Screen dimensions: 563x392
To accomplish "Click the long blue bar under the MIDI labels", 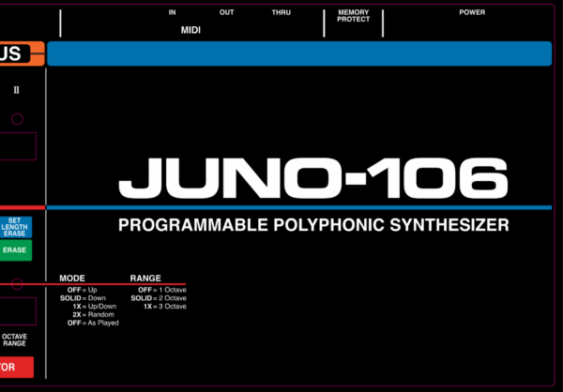I will pos(299,53).
